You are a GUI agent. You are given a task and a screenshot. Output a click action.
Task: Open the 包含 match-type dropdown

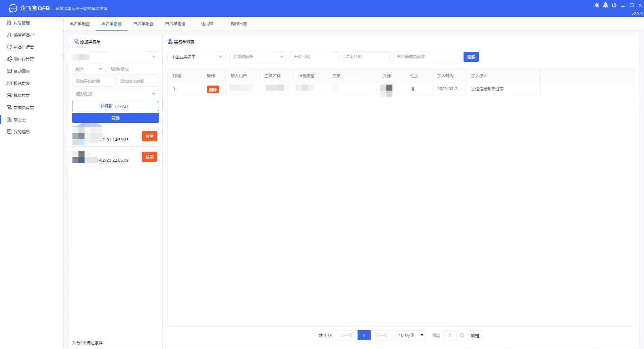click(x=89, y=69)
